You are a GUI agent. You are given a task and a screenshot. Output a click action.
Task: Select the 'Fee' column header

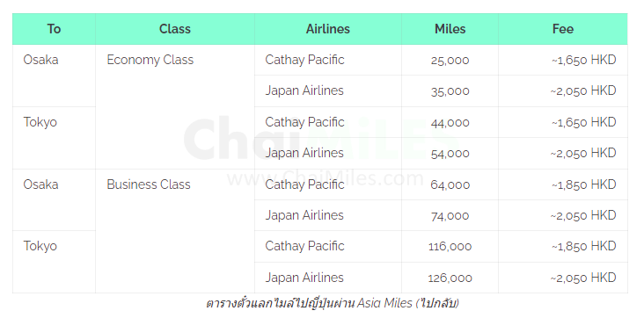563,29
